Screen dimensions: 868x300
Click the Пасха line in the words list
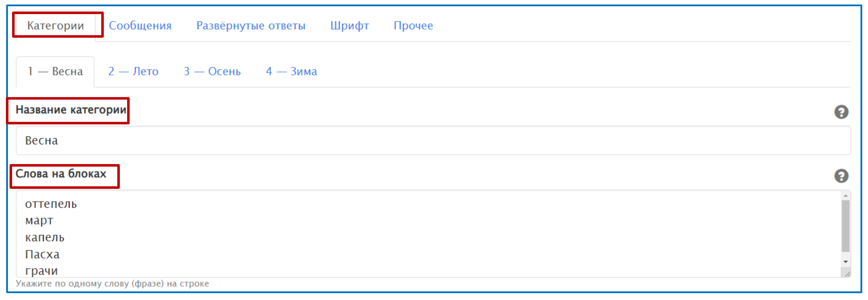click(x=42, y=254)
